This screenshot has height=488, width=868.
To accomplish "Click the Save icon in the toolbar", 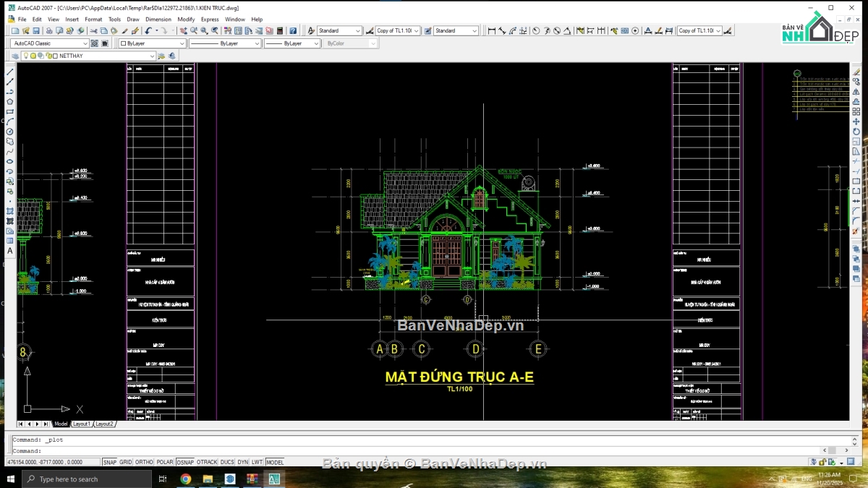I will click(36, 31).
